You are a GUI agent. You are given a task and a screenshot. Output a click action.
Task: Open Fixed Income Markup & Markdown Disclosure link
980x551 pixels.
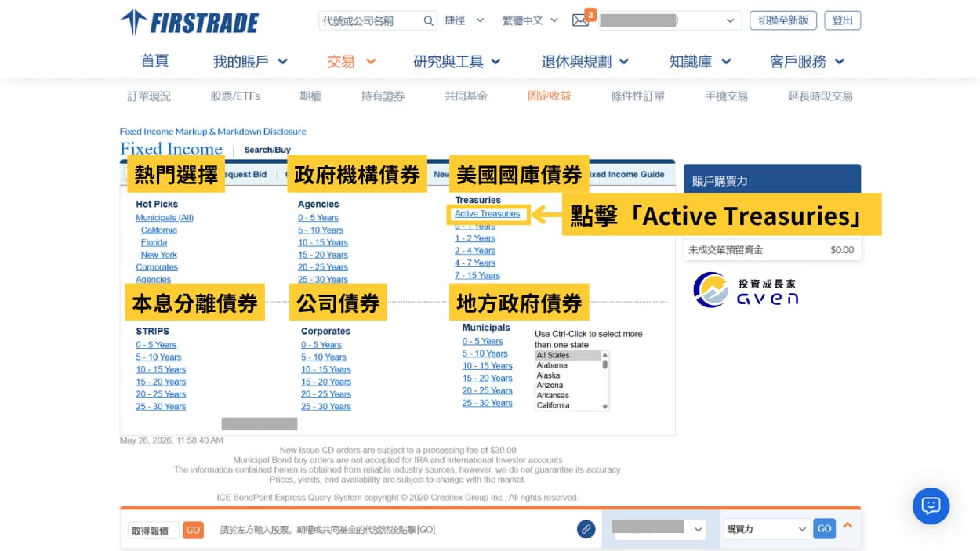pos(212,132)
